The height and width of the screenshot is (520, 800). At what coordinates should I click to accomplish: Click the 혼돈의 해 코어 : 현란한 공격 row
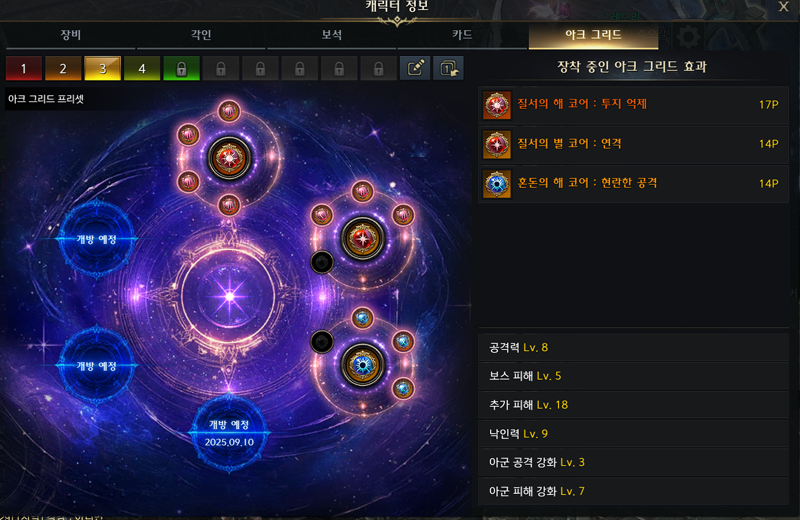(x=633, y=184)
